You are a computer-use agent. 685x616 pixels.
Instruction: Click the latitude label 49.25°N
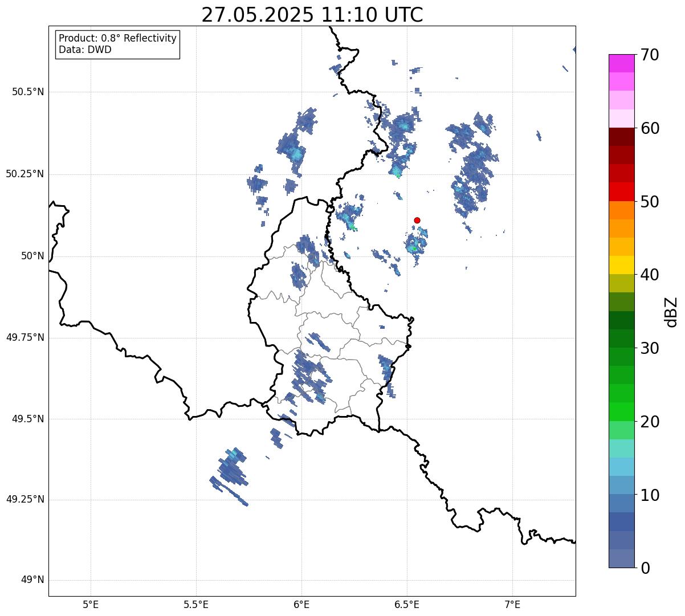pyautogui.click(x=25, y=499)
